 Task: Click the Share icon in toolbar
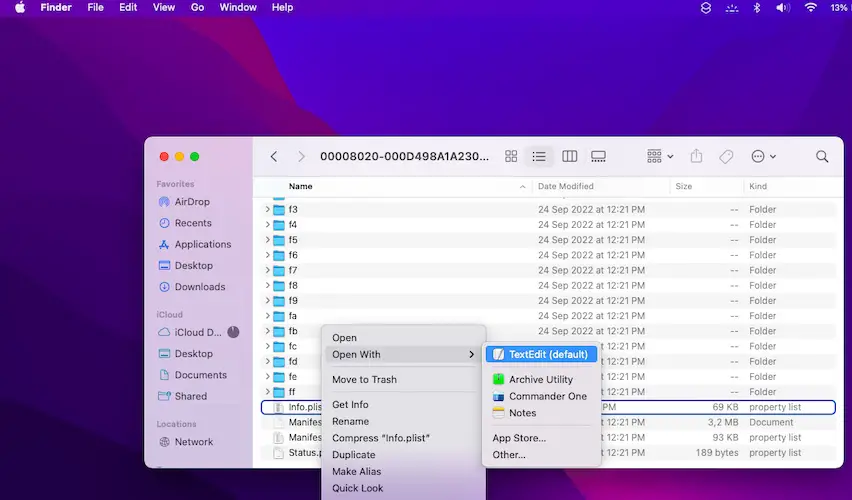697,157
